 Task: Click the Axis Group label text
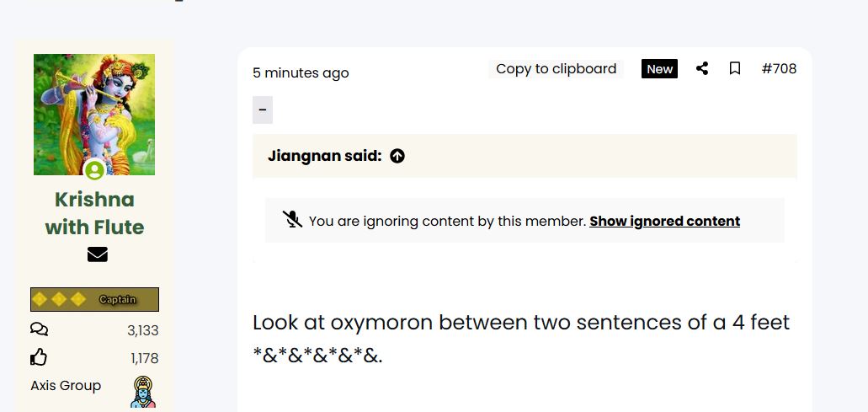tap(66, 386)
